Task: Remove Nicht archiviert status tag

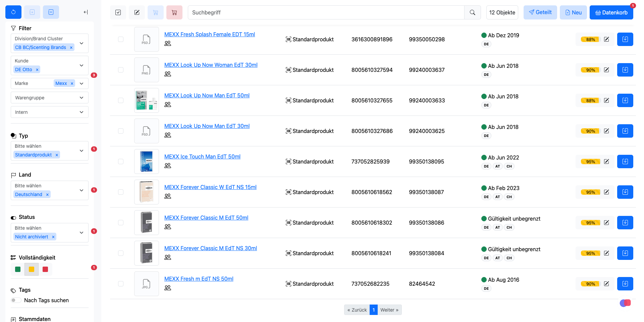Action: tap(53, 237)
